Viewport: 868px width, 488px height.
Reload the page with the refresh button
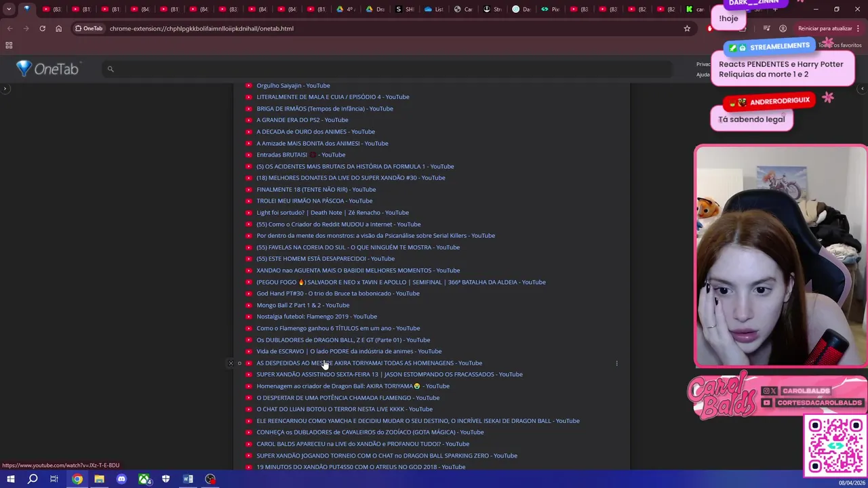(x=42, y=28)
